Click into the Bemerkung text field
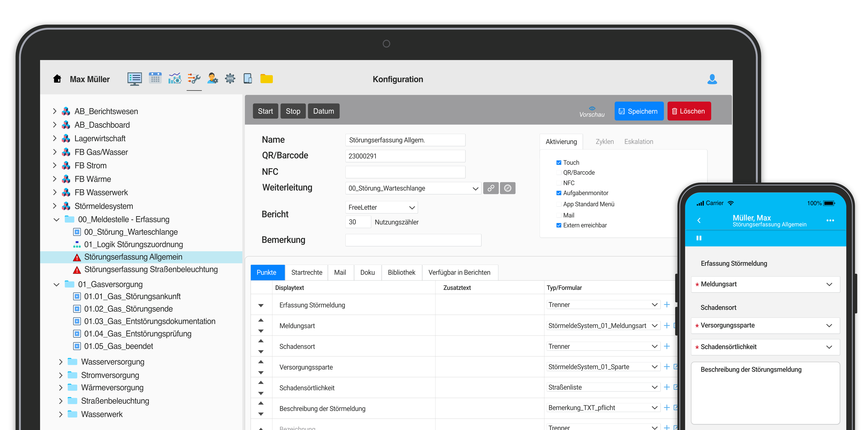The image size is (868, 430). [413, 240]
